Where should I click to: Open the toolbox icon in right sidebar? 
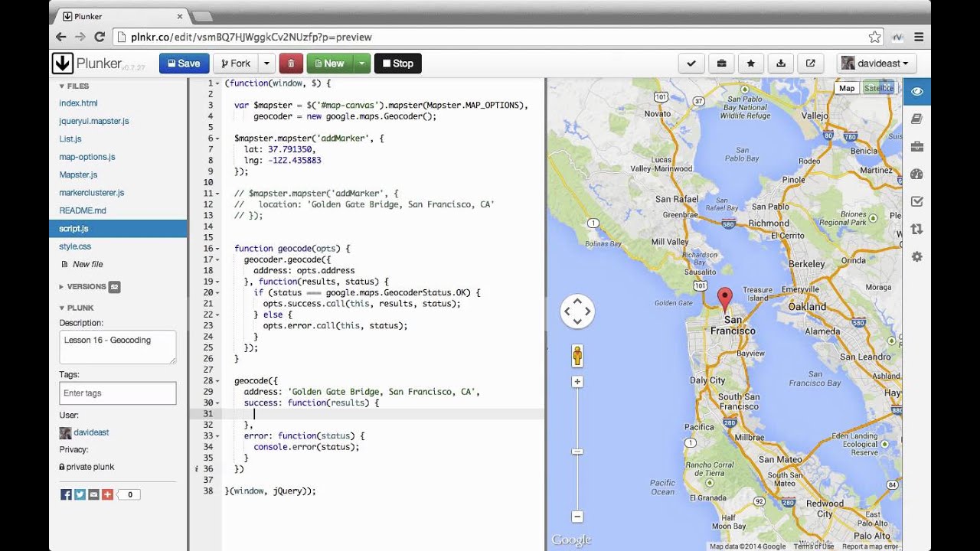[917, 147]
